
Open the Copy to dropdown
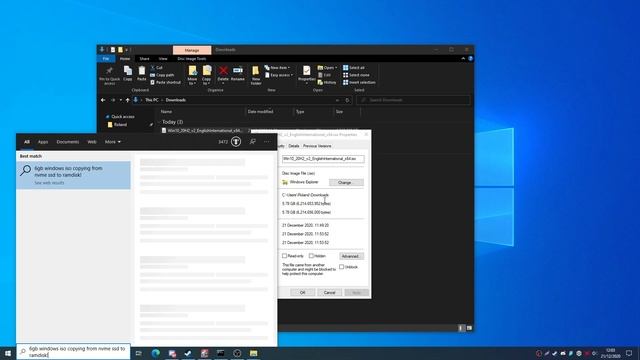[x=207, y=76]
